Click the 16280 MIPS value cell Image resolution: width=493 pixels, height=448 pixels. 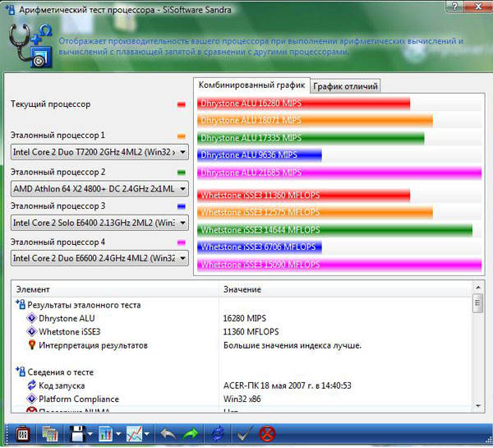tap(244, 318)
